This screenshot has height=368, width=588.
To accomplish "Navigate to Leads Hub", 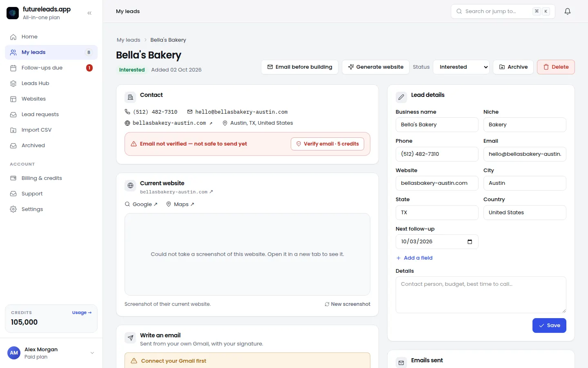I will click(x=51, y=83).
